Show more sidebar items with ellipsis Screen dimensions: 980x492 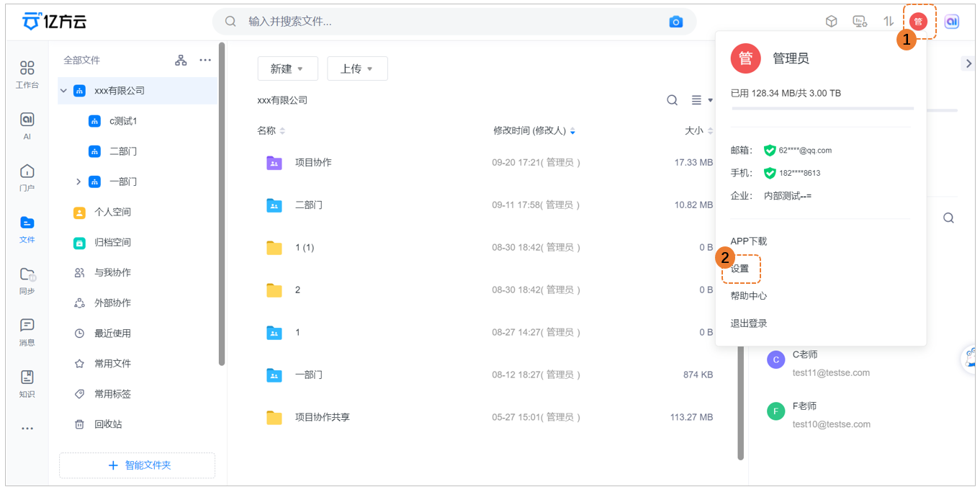point(27,429)
